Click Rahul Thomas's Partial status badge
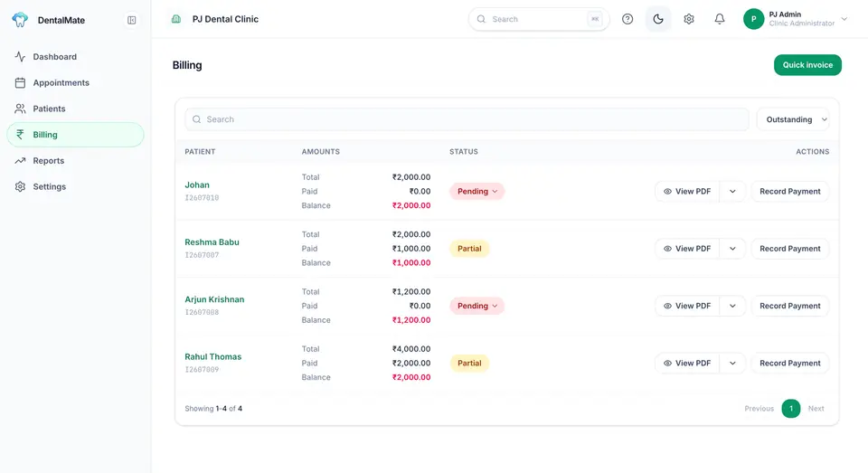The image size is (868, 473). 469,364
